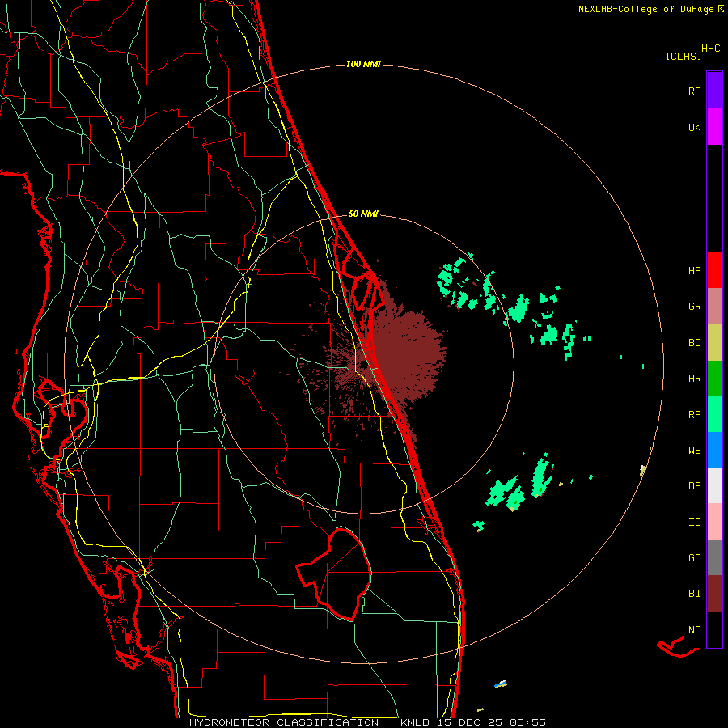Click the 05:55 timestamp in caption
Viewport: 728px width, 728px height.
[527, 722]
